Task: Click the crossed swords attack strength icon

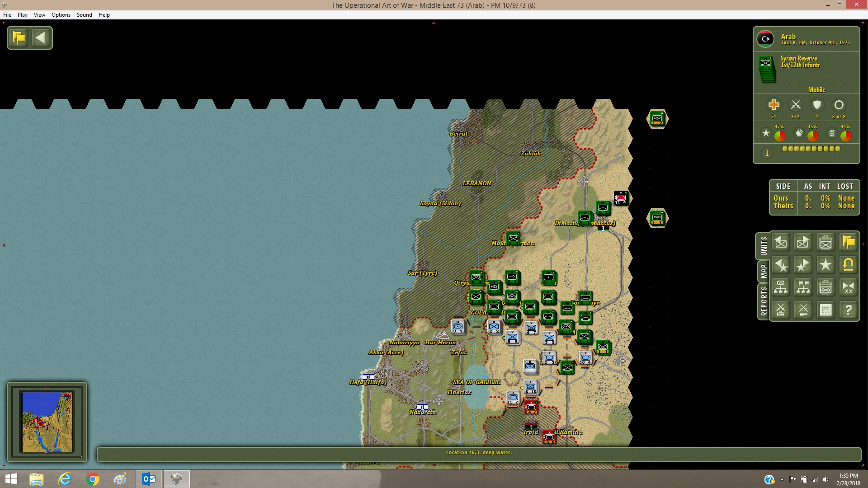Action: pos(795,105)
